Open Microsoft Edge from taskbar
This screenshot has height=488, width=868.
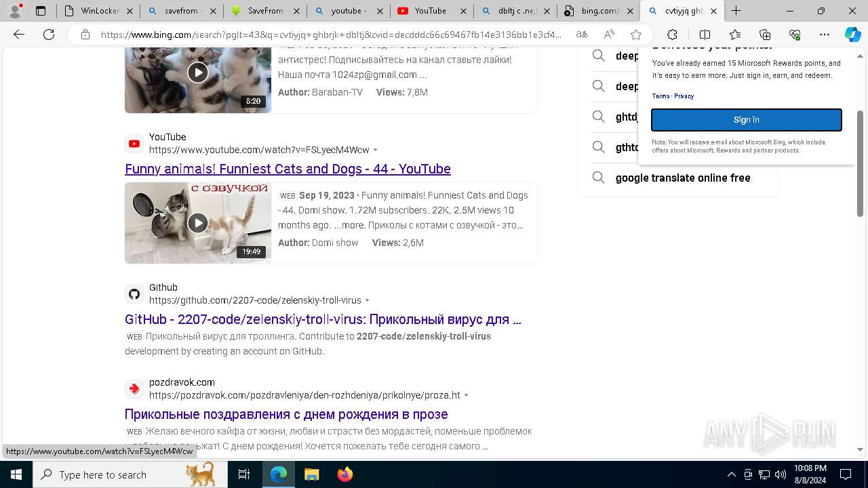tap(279, 474)
